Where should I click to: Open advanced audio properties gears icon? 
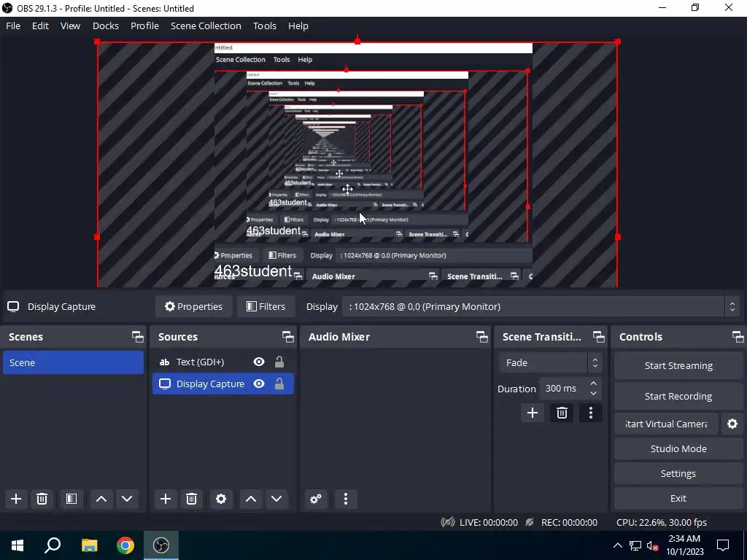tap(316, 499)
